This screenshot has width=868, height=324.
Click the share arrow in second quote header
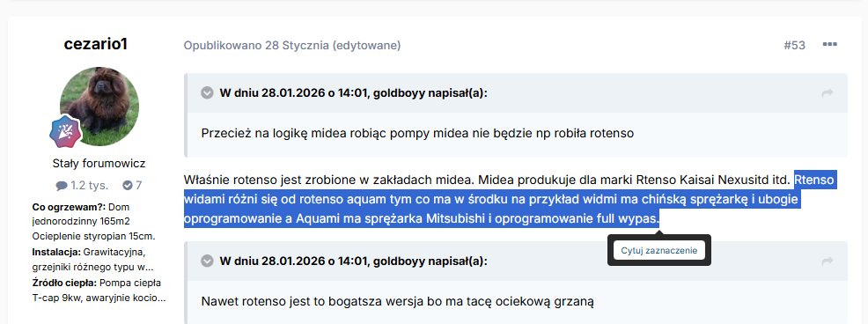[x=827, y=261]
